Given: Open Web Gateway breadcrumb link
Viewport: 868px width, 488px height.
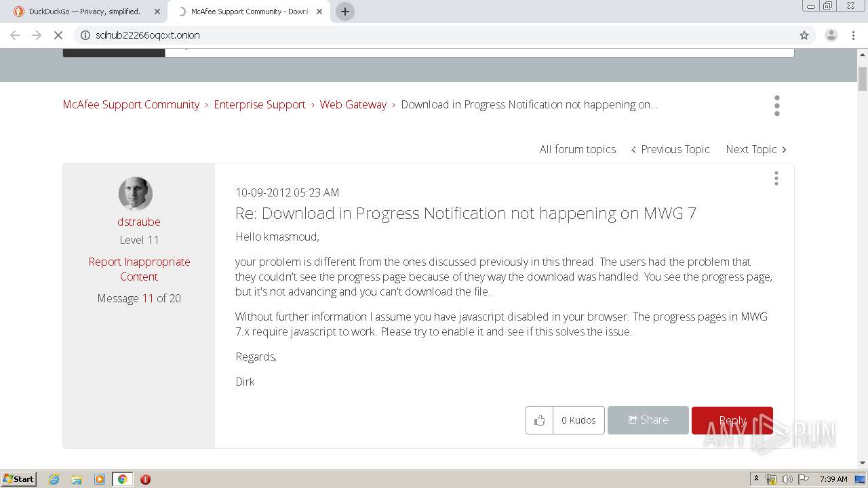Looking at the screenshot, I should coord(353,104).
